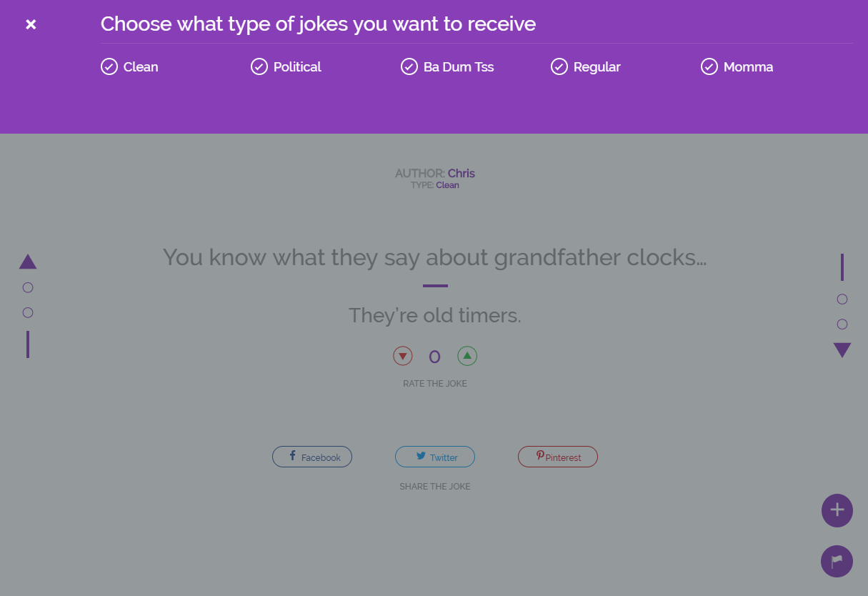
Task: Disable the Political joke type
Action: pyautogui.click(x=259, y=66)
